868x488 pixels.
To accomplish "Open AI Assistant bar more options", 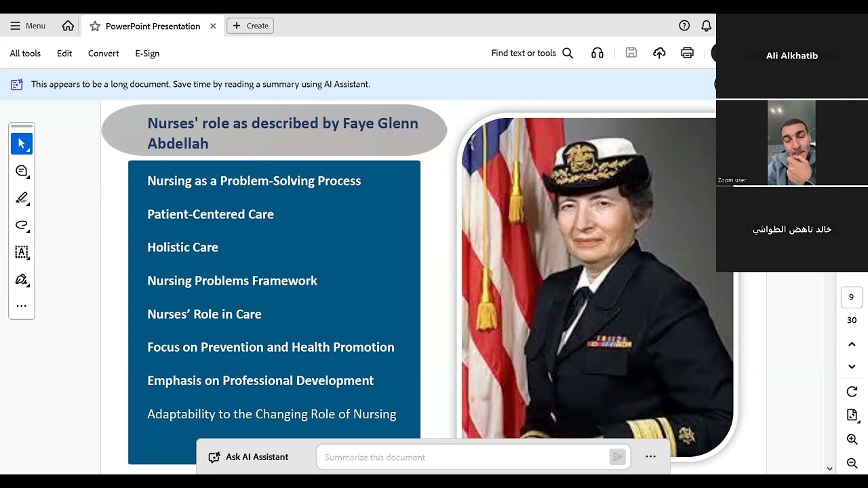I will [650, 457].
